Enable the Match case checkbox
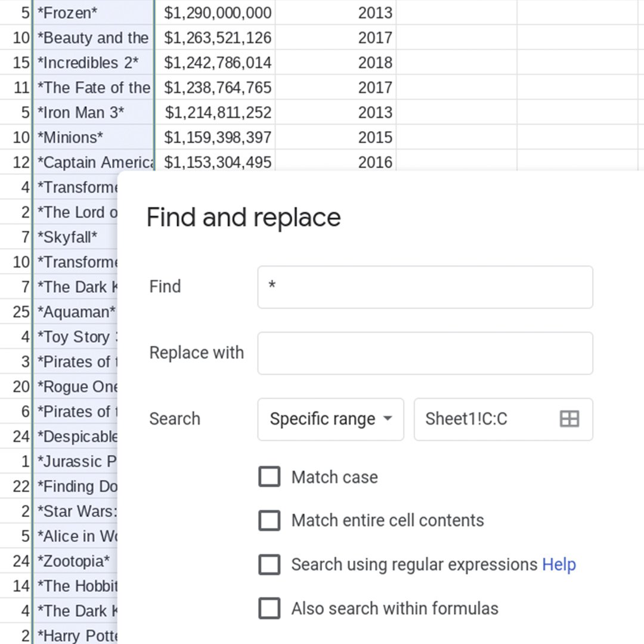Screen dimensions: 644x644 click(270, 477)
